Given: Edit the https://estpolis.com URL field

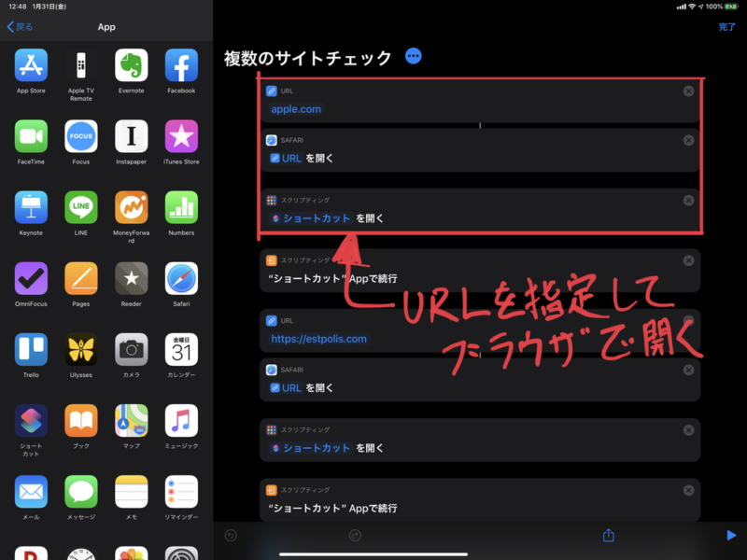Looking at the screenshot, I should pos(318,339).
